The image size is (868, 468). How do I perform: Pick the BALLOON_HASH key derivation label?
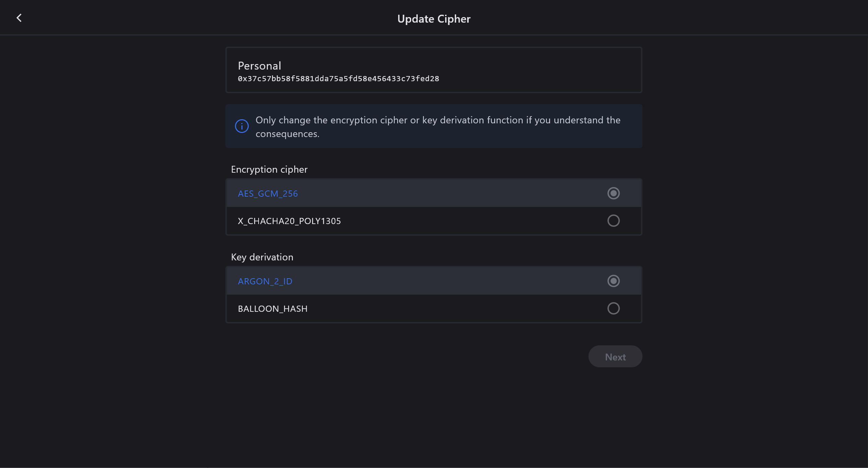273,309
